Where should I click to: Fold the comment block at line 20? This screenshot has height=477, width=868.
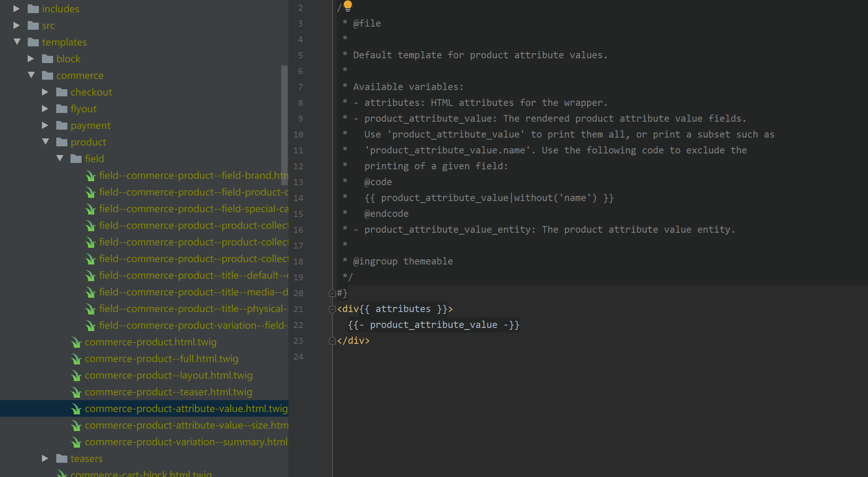pos(332,293)
